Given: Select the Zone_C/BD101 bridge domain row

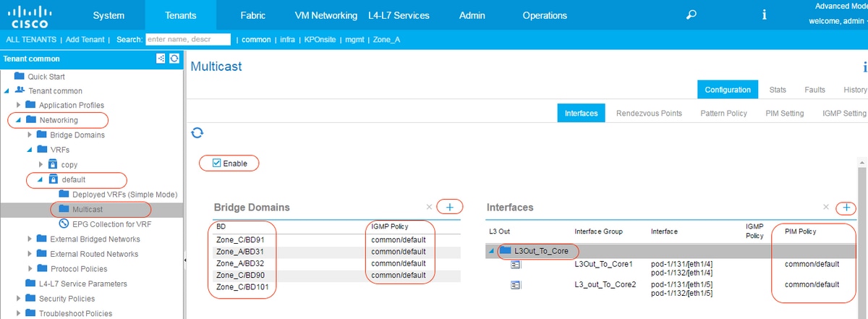Looking at the screenshot, I should [x=337, y=286].
